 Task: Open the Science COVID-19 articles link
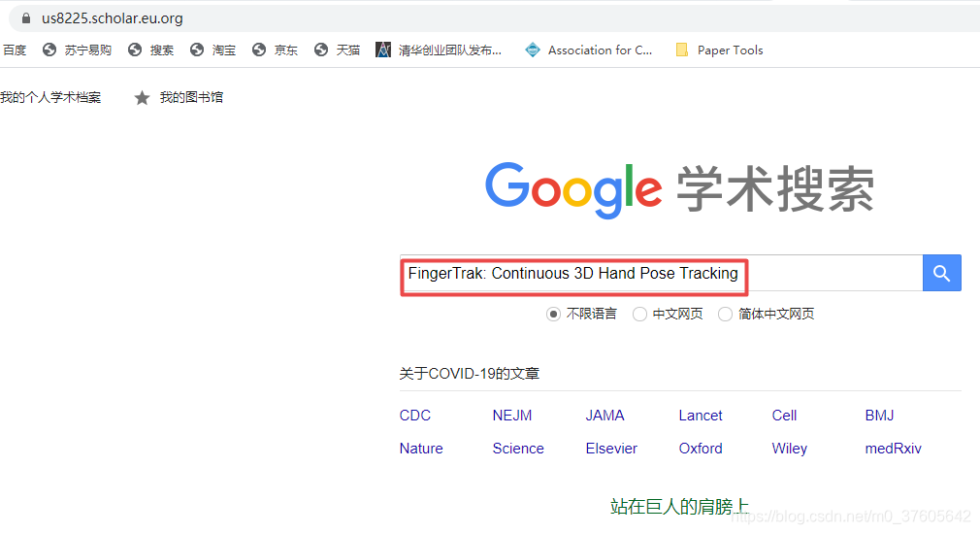point(518,449)
